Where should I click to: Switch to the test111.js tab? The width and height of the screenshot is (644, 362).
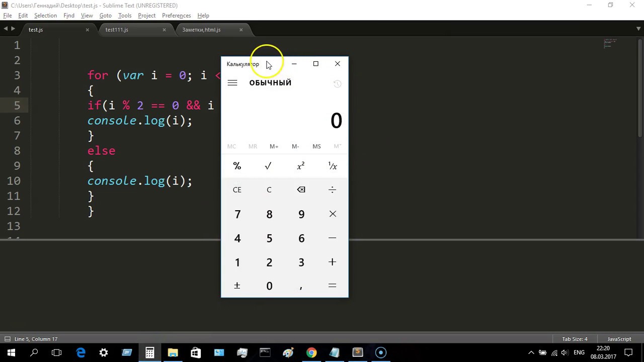coord(132,30)
